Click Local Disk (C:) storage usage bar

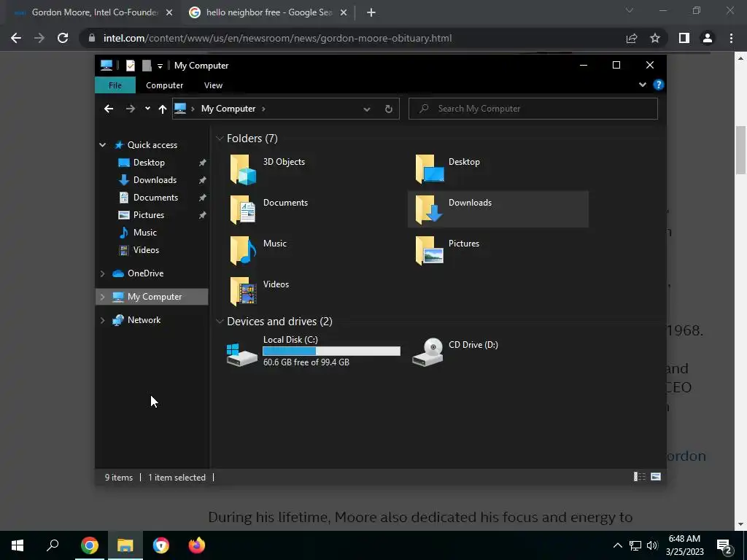(x=331, y=351)
